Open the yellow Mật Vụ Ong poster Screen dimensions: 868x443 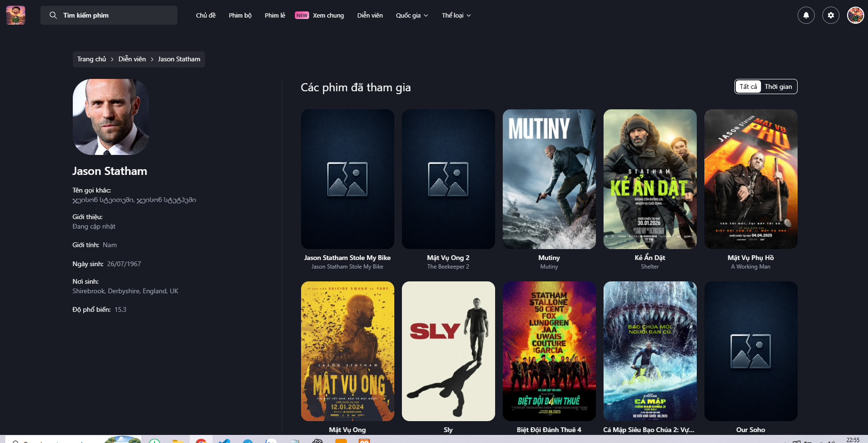[348, 351]
